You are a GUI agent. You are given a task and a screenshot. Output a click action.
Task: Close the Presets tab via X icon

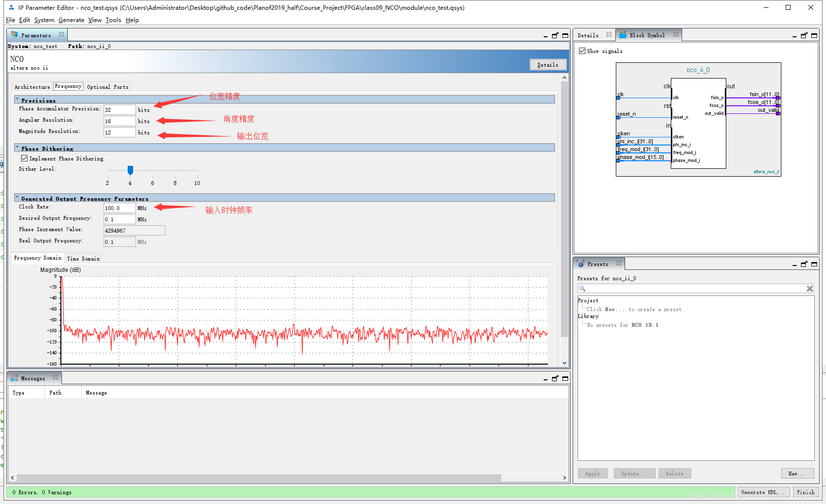click(619, 263)
